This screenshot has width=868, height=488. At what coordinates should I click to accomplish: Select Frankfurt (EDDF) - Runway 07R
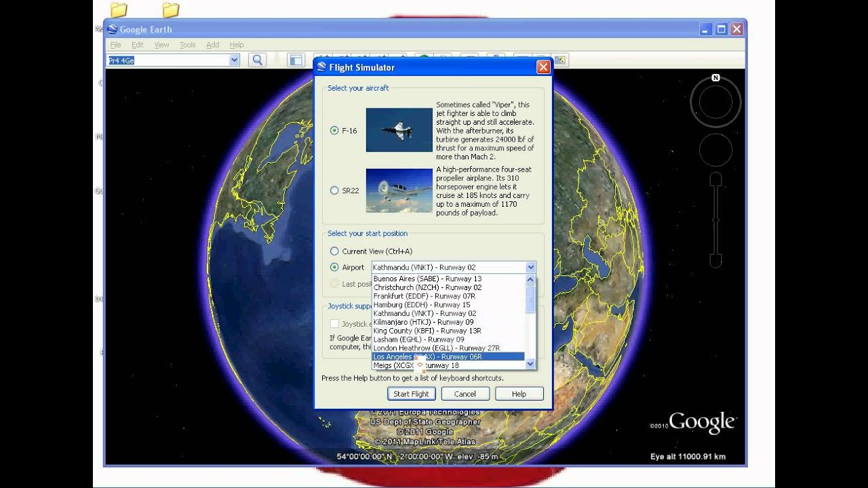tap(448, 296)
